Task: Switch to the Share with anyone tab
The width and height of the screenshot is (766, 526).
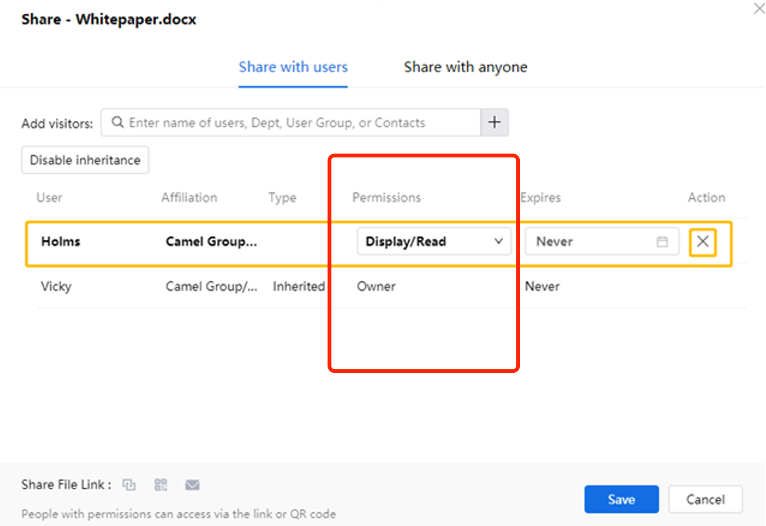Action: (x=465, y=67)
